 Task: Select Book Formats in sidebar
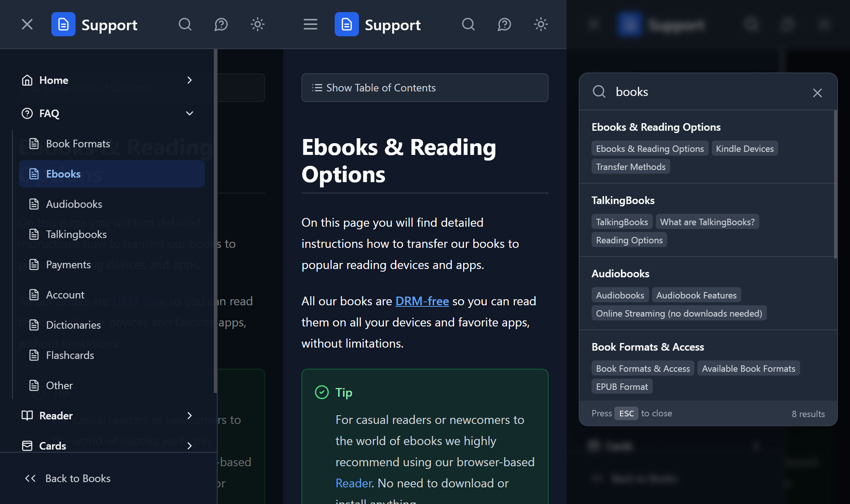[x=78, y=144]
